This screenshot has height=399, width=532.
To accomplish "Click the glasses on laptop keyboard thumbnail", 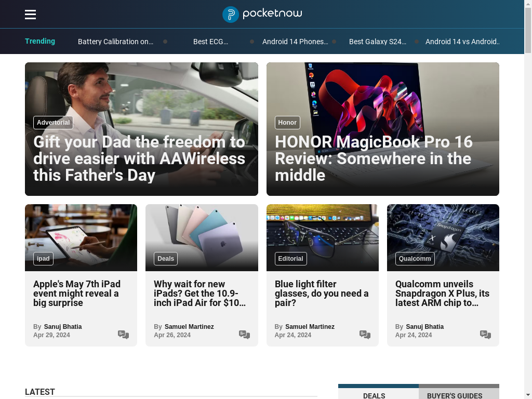I will pos(322,237).
